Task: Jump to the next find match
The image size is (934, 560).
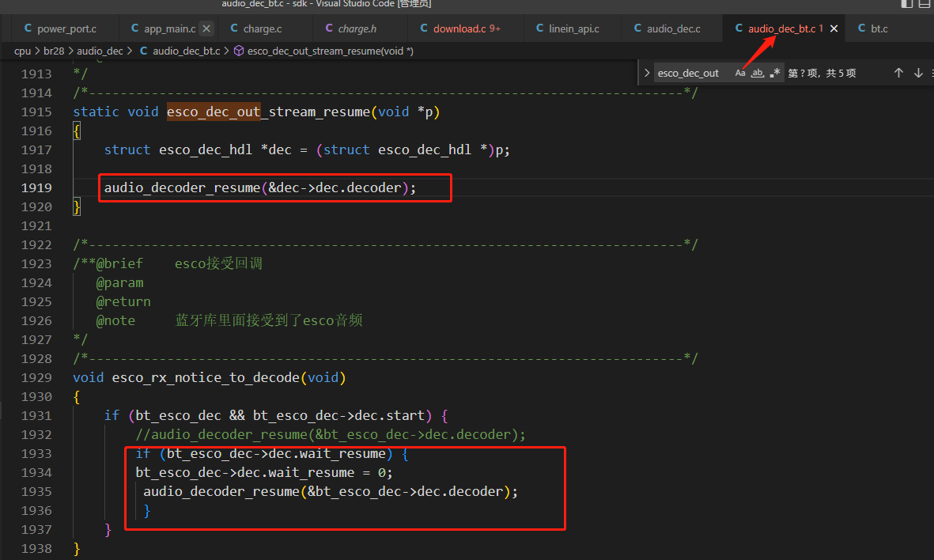Action: coord(918,73)
